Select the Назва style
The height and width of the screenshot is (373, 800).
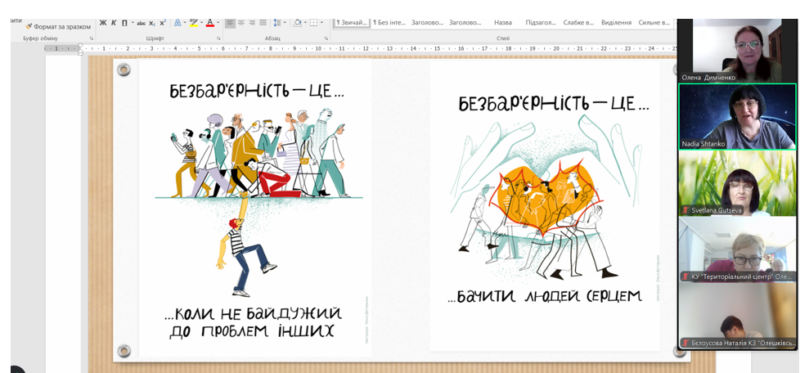click(x=503, y=23)
